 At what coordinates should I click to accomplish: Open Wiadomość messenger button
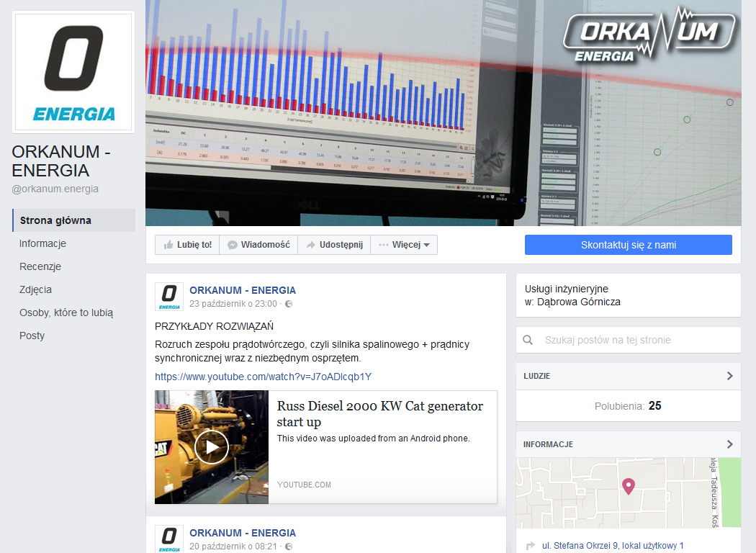pyautogui.click(x=258, y=245)
